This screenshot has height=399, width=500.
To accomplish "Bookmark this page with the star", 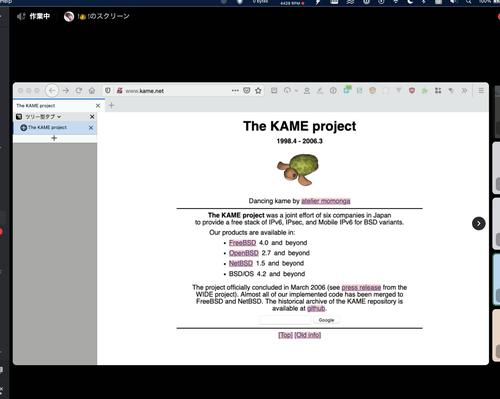I will 258,90.
